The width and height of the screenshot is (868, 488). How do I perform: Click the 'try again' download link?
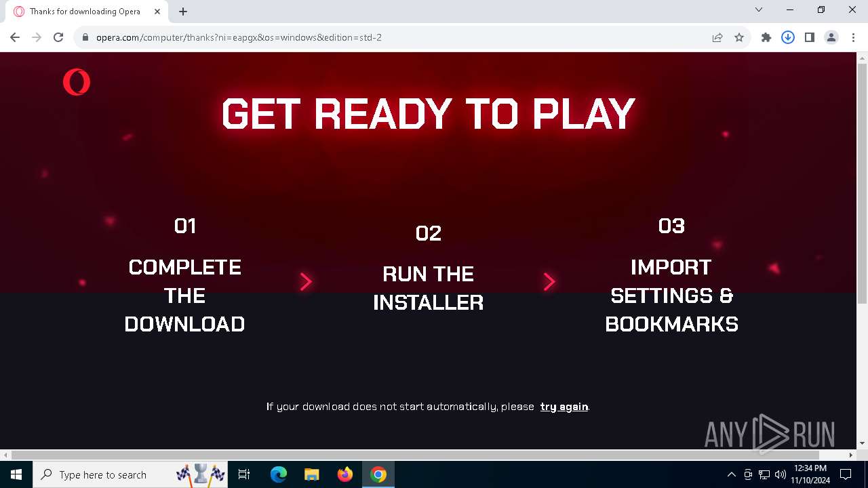pos(564,407)
